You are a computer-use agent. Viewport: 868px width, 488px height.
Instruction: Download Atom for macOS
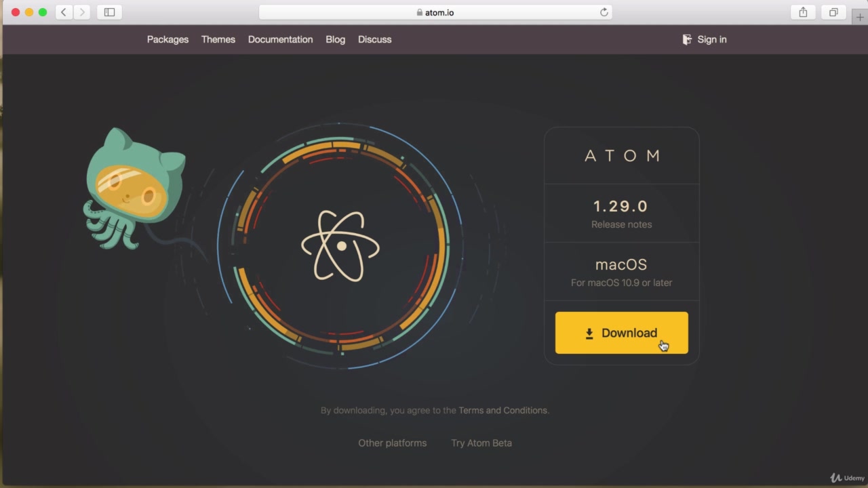[x=621, y=333]
